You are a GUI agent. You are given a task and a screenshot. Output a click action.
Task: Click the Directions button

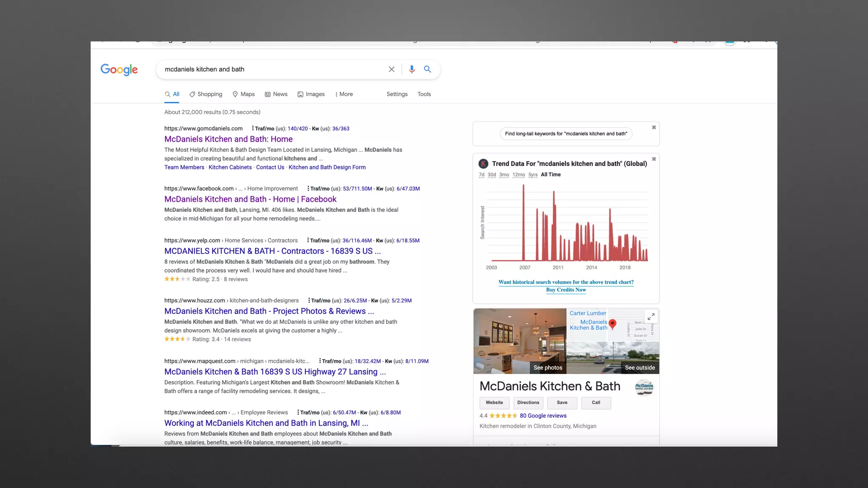(528, 403)
